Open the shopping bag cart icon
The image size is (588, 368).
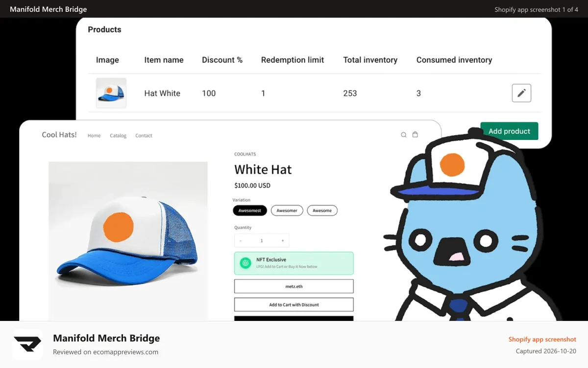pos(415,134)
